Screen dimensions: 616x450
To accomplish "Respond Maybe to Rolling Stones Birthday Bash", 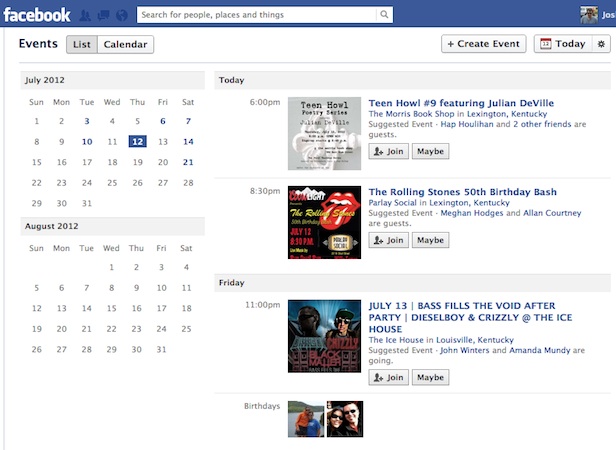I will pyautogui.click(x=430, y=240).
